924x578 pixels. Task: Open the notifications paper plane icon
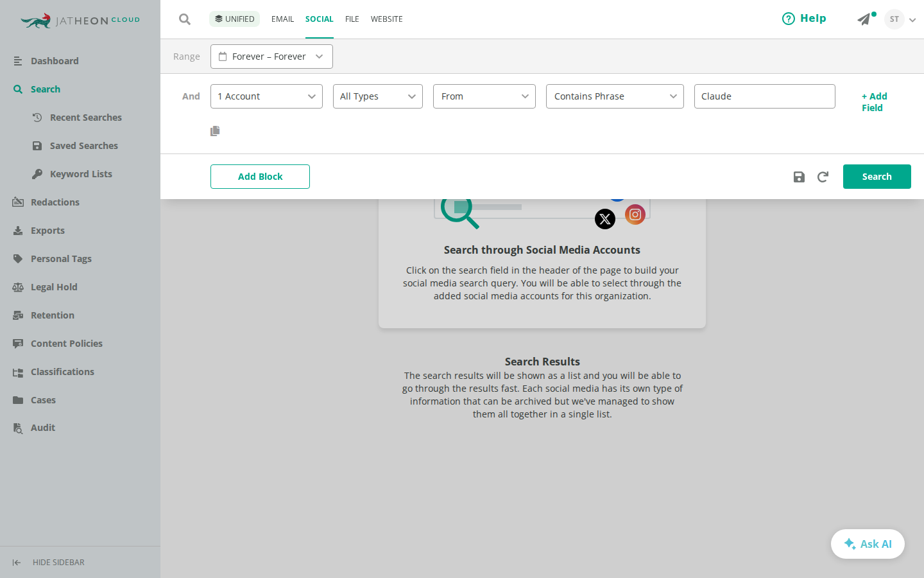[x=864, y=19]
